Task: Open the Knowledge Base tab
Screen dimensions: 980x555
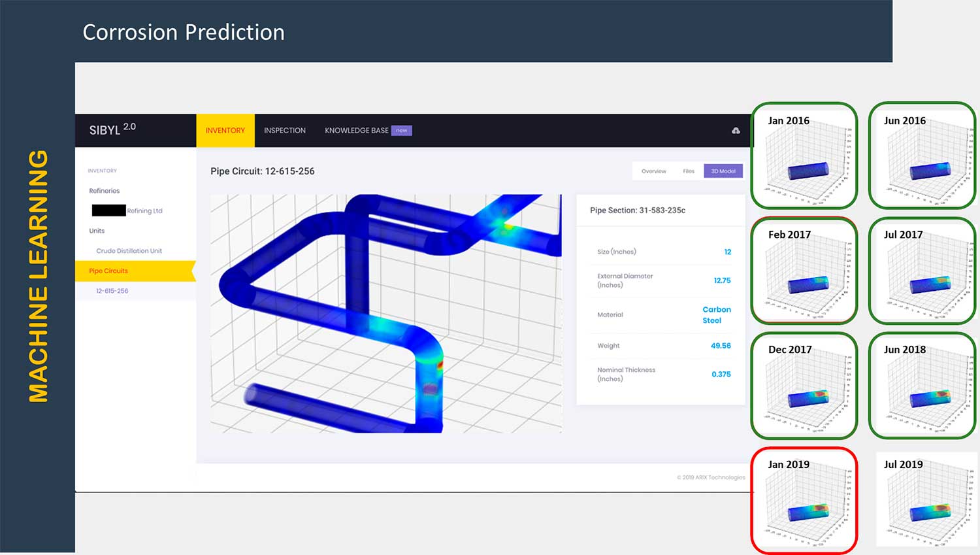Action: click(x=356, y=131)
